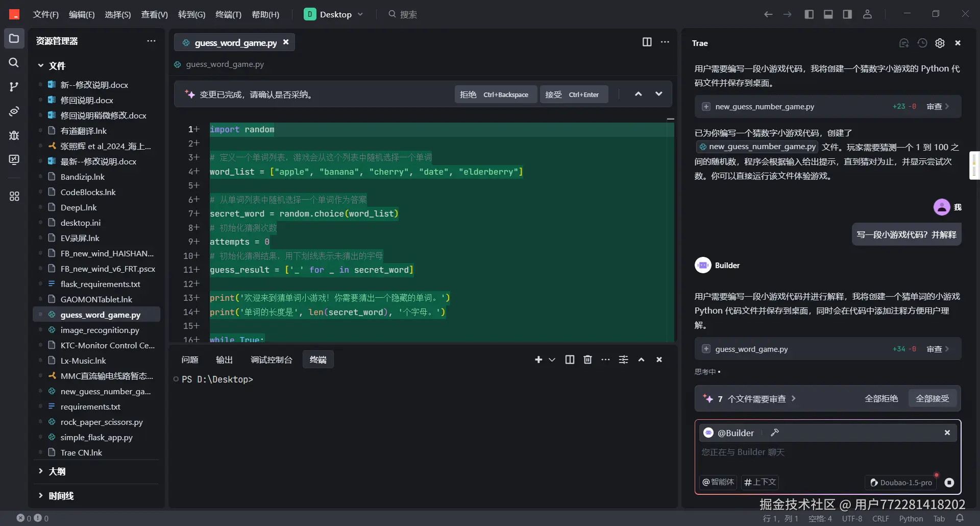
Task: Navigate forward with the right arrow
Action: [788, 14]
